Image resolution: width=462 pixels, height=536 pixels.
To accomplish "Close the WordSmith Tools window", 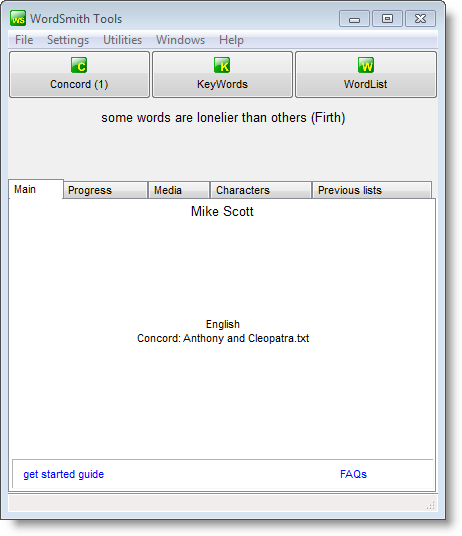I will click(420, 19).
